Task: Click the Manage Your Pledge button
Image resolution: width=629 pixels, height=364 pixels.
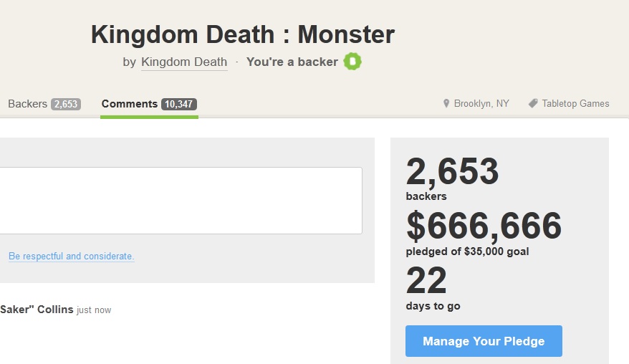Action: pos(484,341)
